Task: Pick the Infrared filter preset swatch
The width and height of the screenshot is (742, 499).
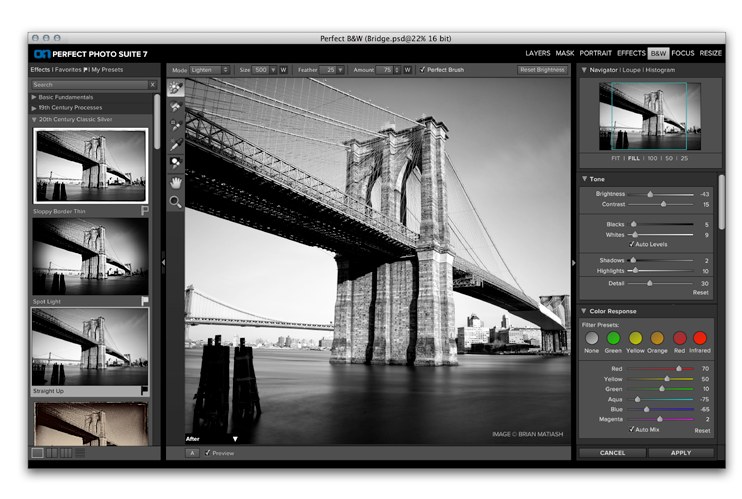Action: coord(699,338)
